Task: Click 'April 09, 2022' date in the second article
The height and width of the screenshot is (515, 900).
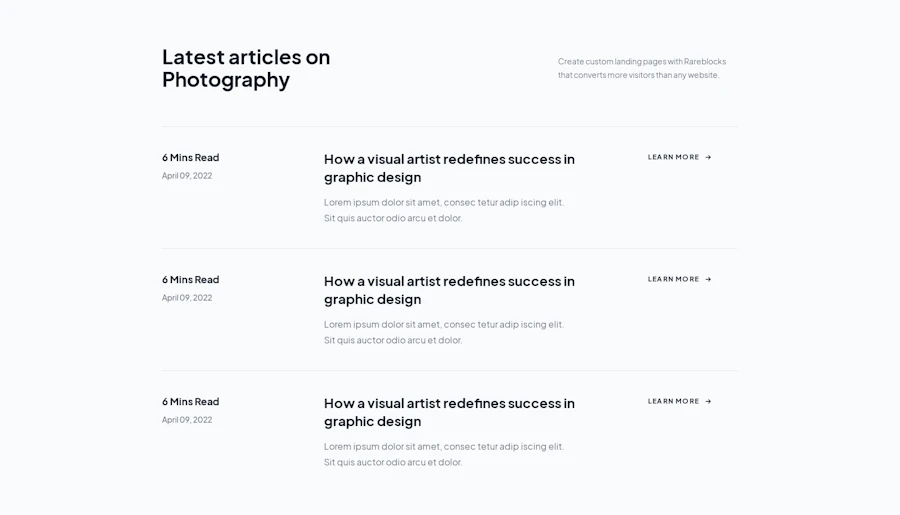Action: (187, 298)
